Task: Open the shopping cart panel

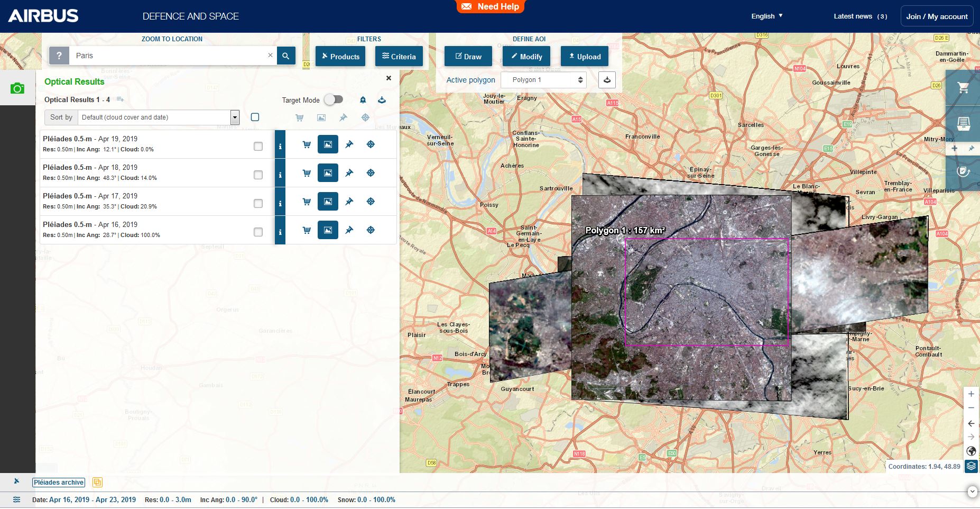Action: tap(963, 88)
